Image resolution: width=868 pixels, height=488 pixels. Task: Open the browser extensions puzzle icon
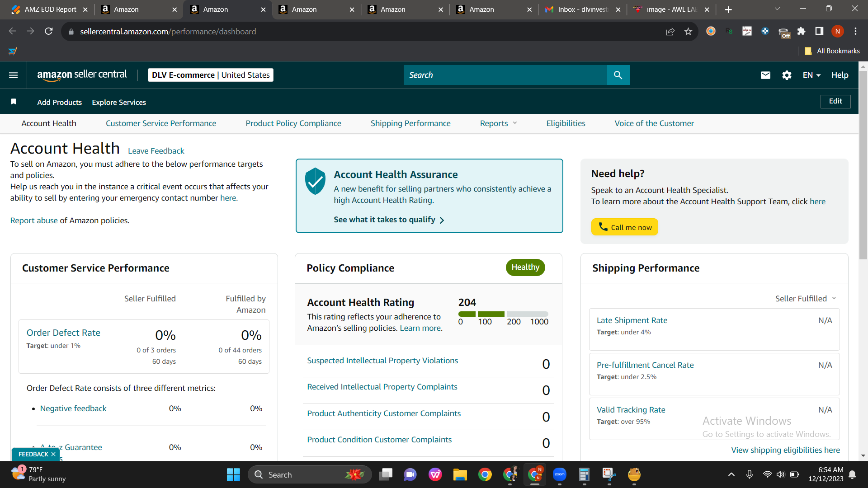[801, 31]
